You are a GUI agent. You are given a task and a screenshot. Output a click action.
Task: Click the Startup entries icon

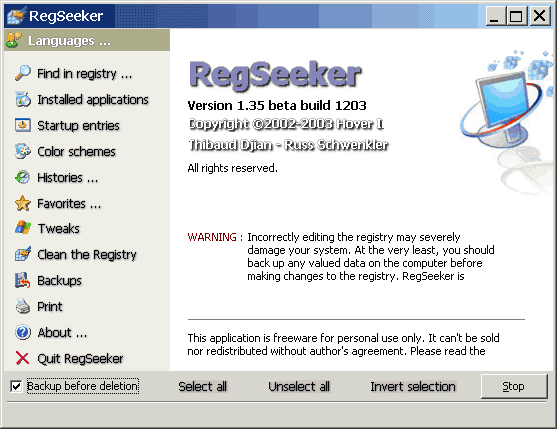click(23, 125)
